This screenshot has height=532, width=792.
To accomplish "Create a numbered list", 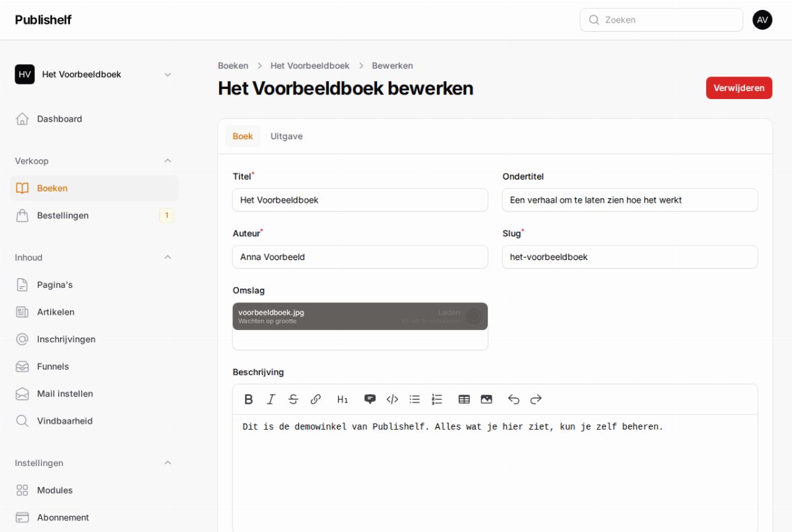I will [x=437, y=399].
